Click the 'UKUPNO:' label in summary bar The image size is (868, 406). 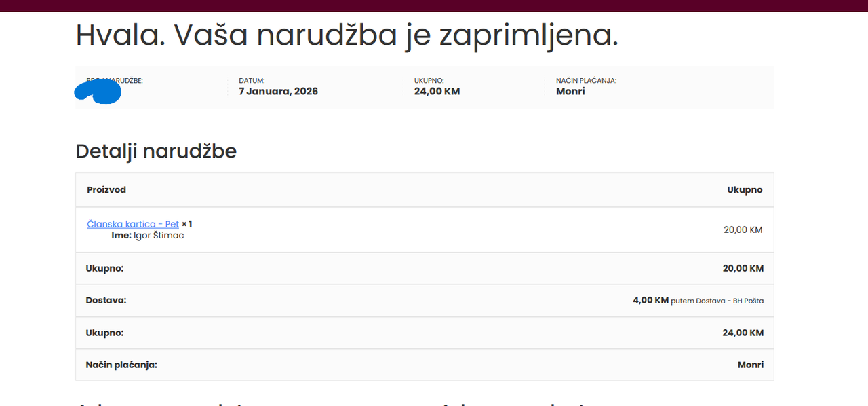pos(429,81)
